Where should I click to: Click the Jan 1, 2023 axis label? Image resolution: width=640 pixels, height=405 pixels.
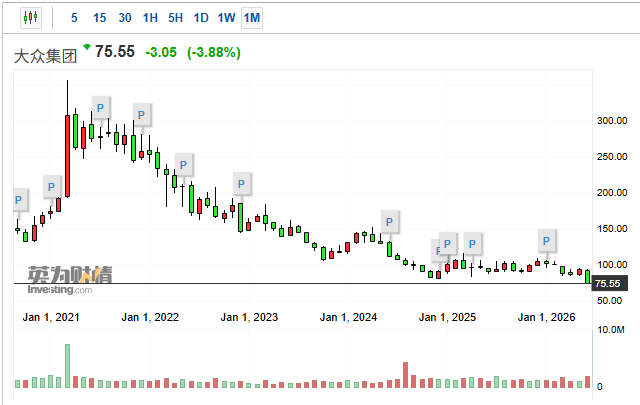pyautogui.click(x=249, y=317)
